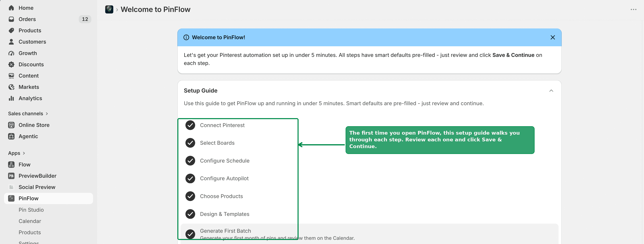Click the Setup Guide heading
This screenshot has width=644, height=244.
pos(200,91)
